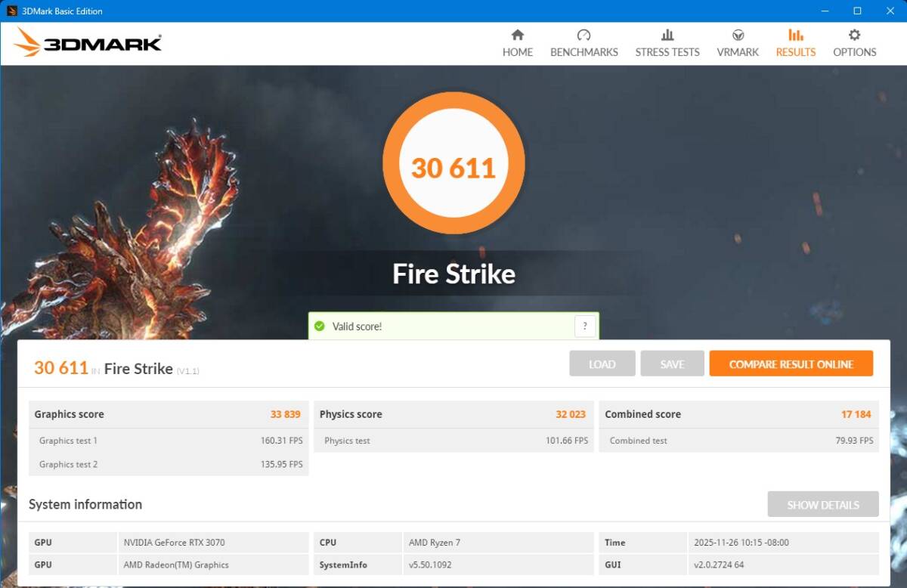Click the Valid score! message

coord(357,326)
